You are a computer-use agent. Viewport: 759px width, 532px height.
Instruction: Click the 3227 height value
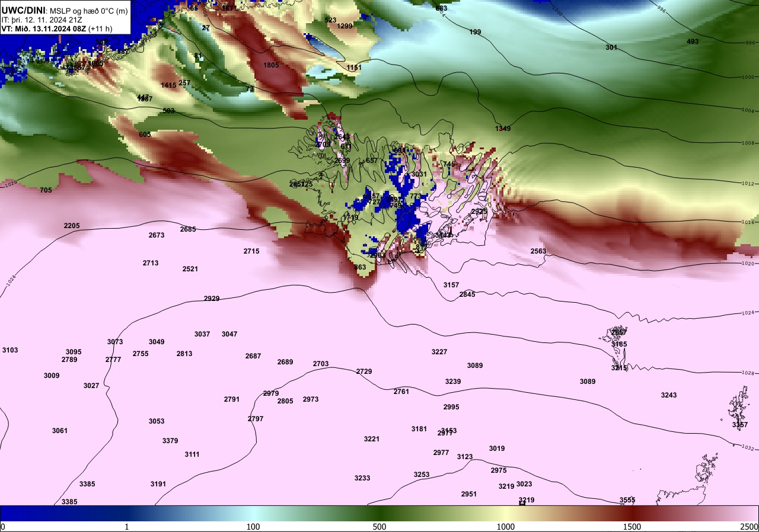point(439,352)
